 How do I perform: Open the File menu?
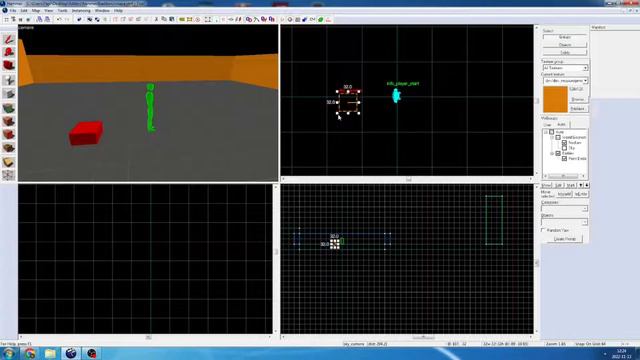(13, 11)
